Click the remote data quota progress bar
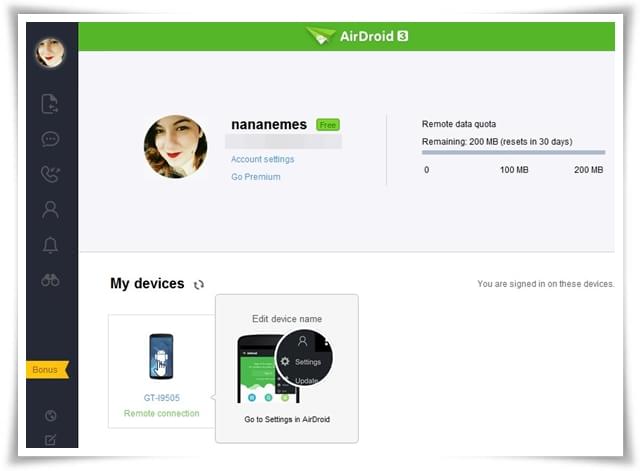The image size is (640, 471). pos(513,152)
